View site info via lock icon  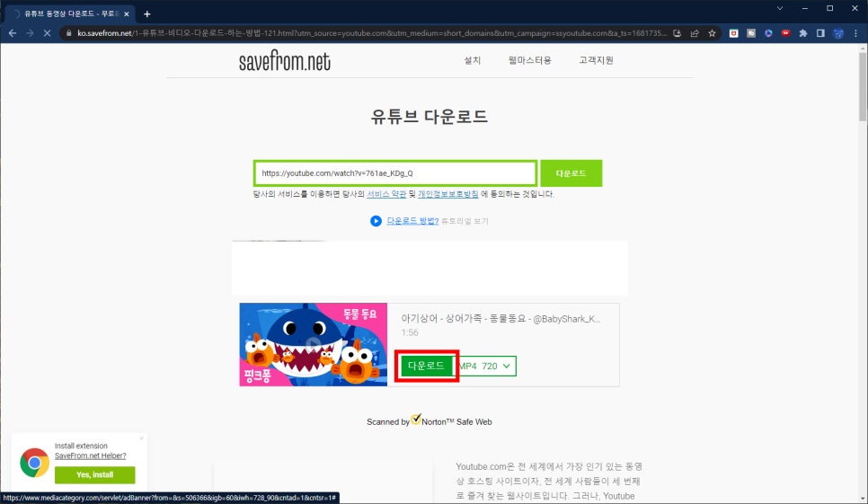[x=68, y=33]
